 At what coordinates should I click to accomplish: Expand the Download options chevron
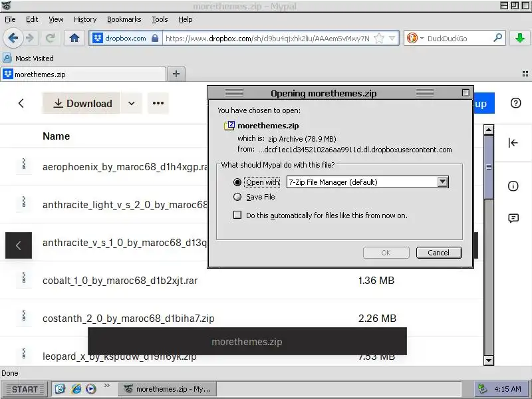(x=132, y=103)
